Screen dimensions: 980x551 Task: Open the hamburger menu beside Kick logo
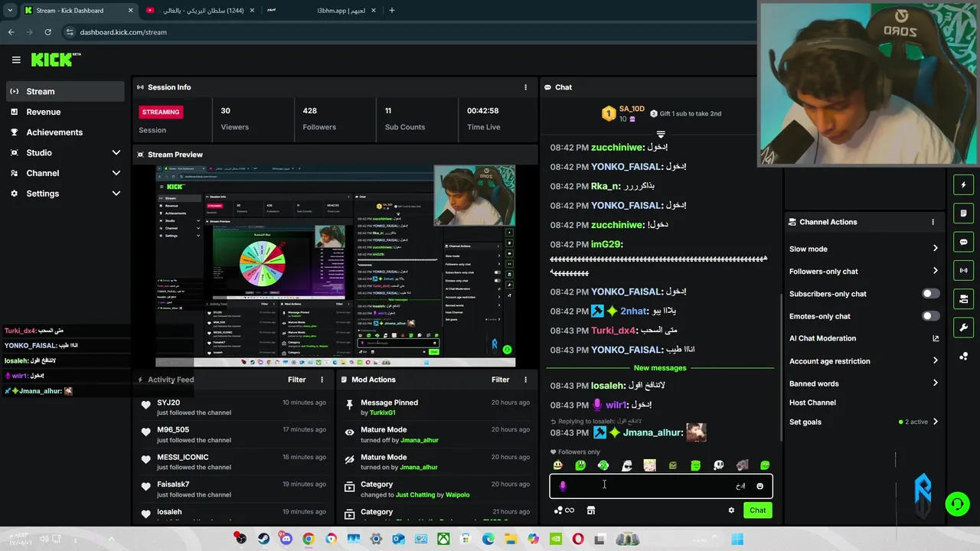coord(16,60)
